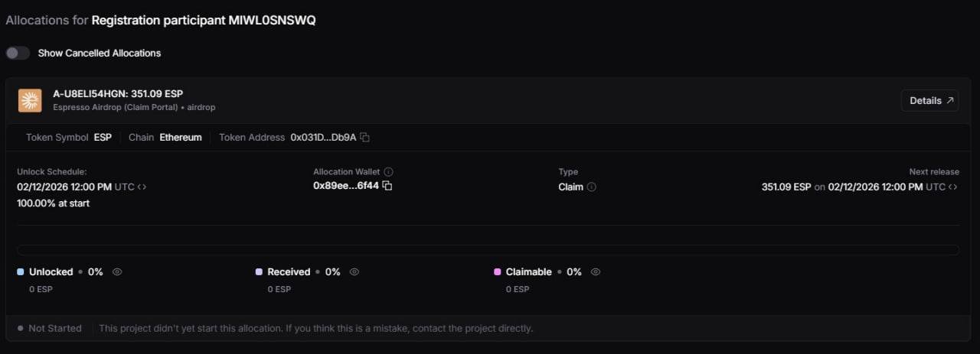Click the Ethereum chain value
This screenshot has height=354, width=980.
point(181,138)
